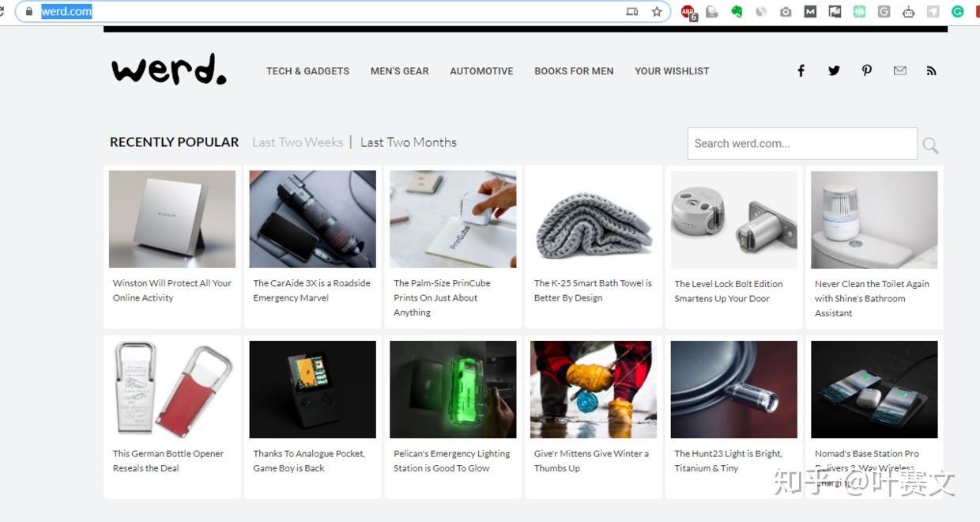
Task: Go to the Automotive section
Action: tap(481, 71)
